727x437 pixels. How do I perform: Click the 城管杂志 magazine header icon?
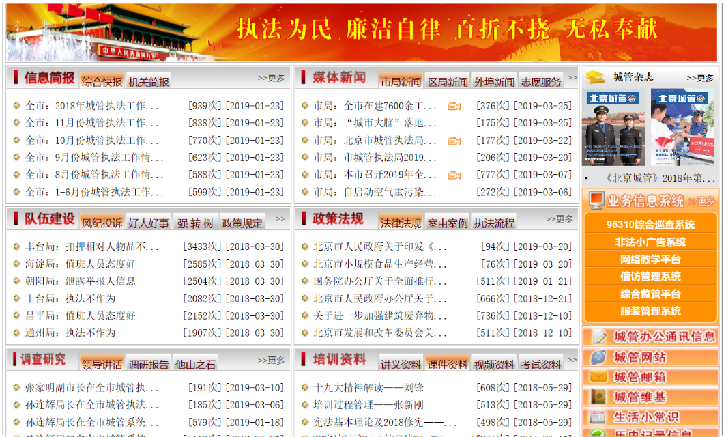pos(596,76)
